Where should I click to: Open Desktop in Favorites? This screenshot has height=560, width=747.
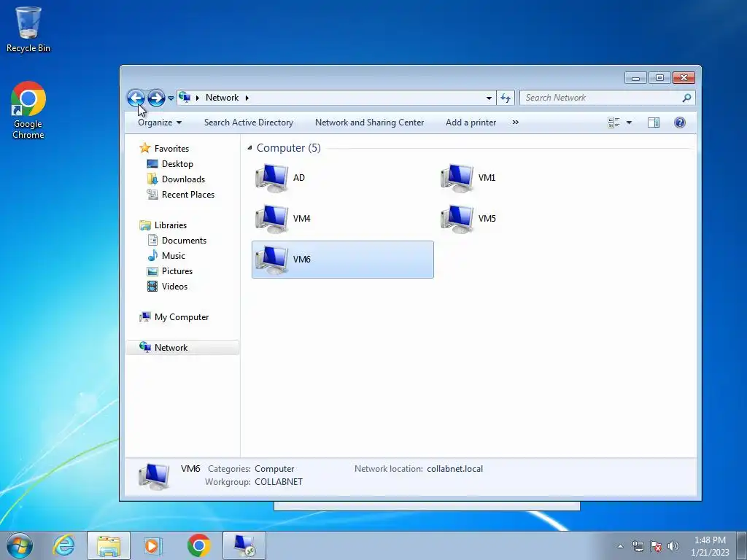tap(170, 164)
